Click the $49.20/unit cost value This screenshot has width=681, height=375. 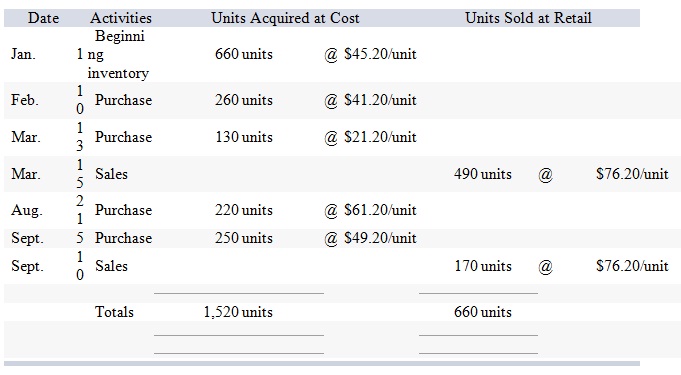380,238
